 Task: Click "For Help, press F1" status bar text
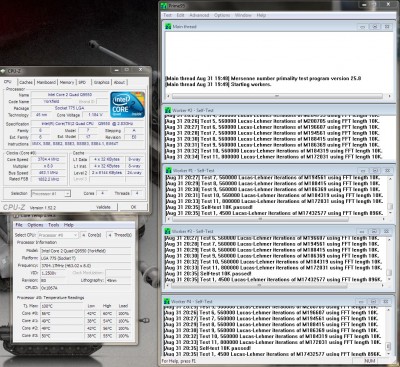pyautogui.click(x=180, y=361)
